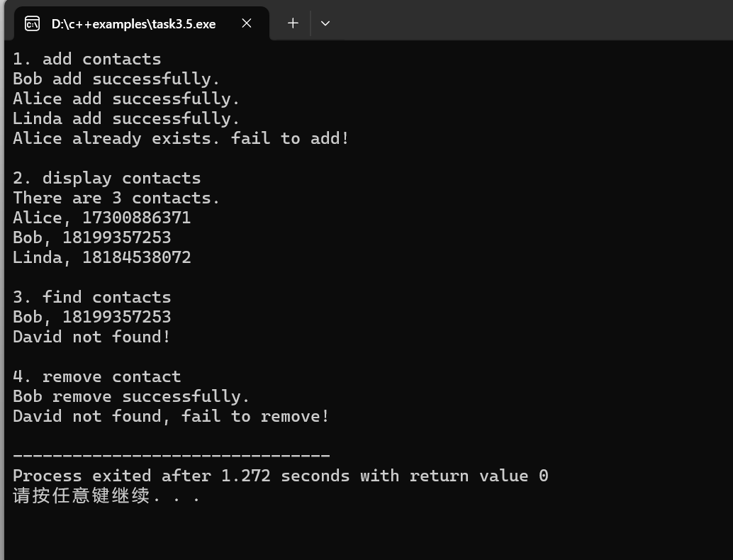This screenshot has width=733, height=560.
Task: Click the 'Process exited after 1.272 seconds' line
Action: pos(281,476)
